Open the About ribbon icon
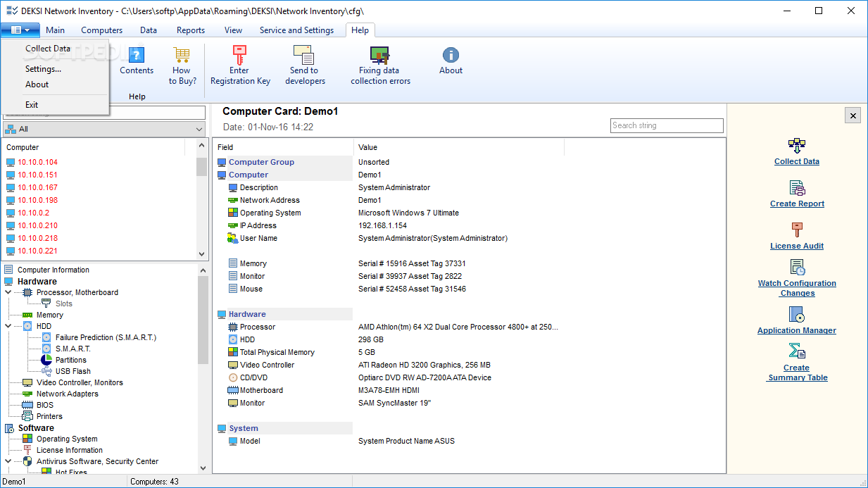The image size is (868, 488). (x=451, y=55)
